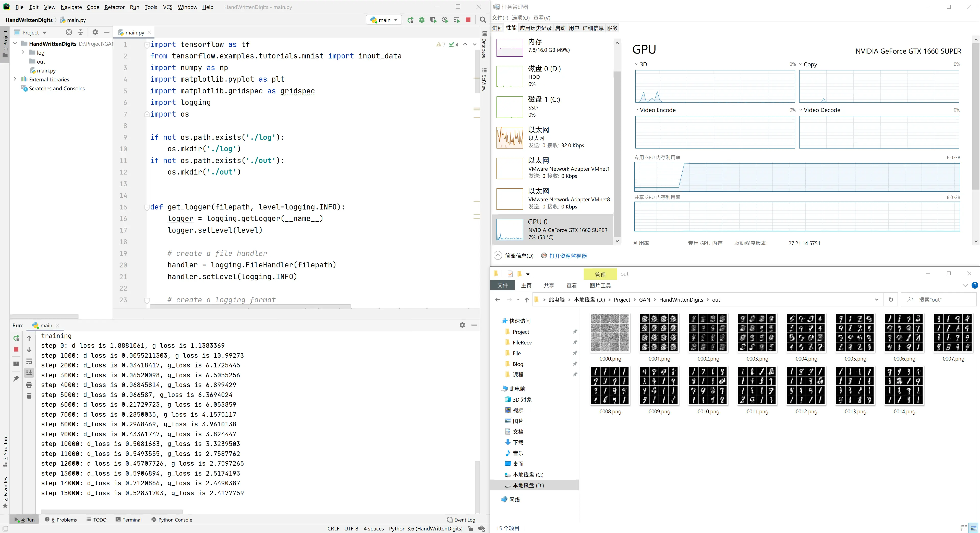Open the Terminal tool window button
The image size is (980, 533).
[129, 520]
